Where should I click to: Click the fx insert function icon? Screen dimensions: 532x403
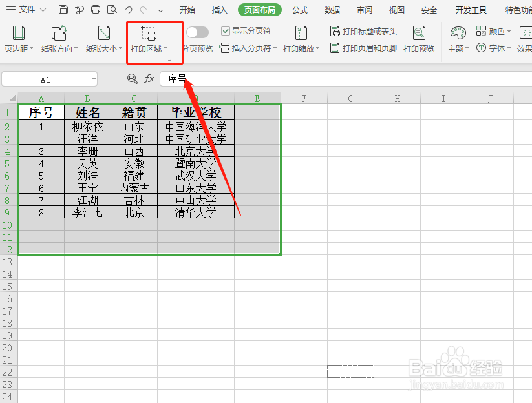coord(149,79)
